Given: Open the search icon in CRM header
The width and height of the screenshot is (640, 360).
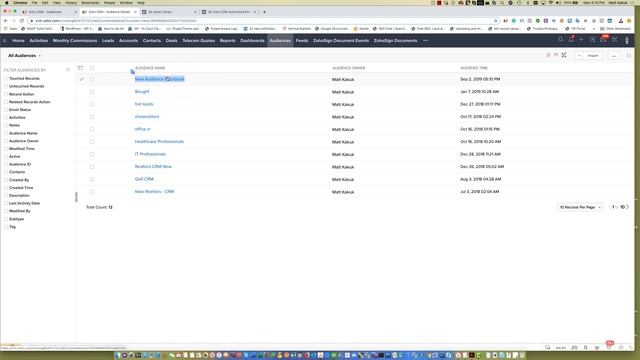Looking at the screenshot, I should tap(560, 40).
